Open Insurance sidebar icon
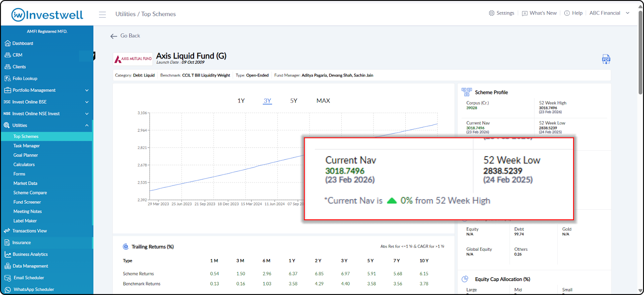The height and width of the screenshot is (295, 644). click(7, 243)
